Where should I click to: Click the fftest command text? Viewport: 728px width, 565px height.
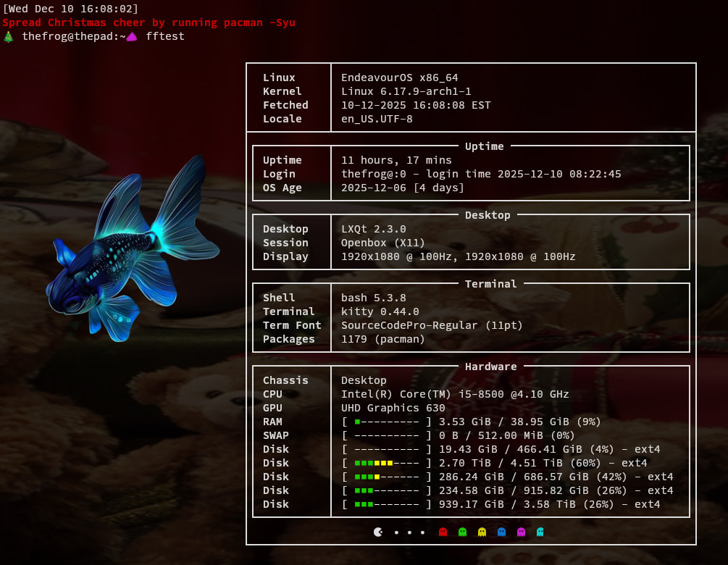[165, 36]
